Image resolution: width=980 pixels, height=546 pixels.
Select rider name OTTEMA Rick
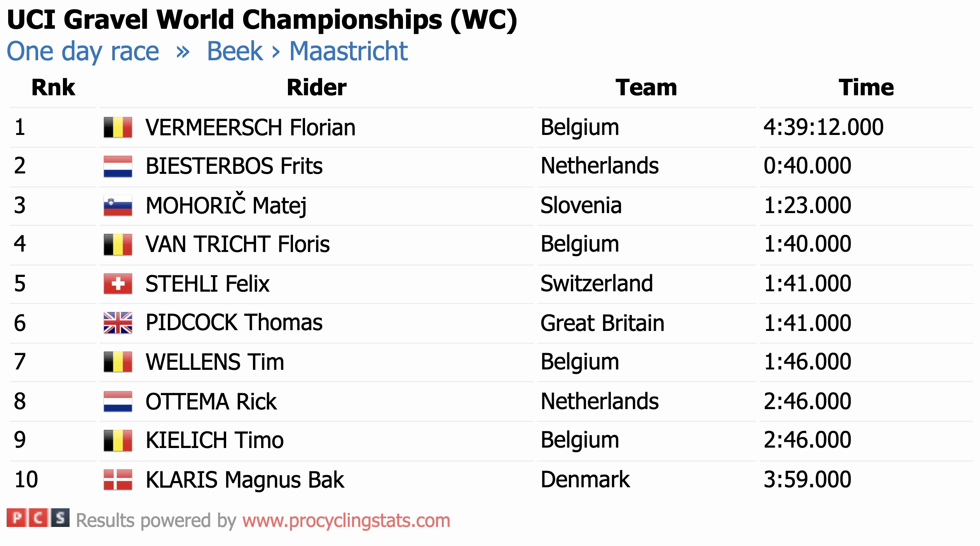coord(211,401)
